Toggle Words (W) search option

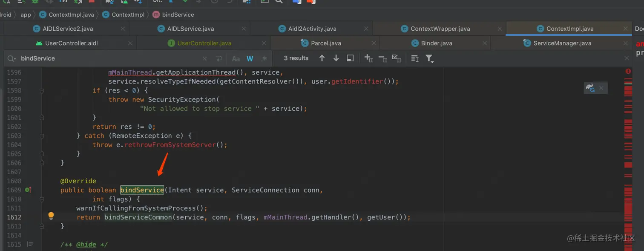click(x=250, y=58)
